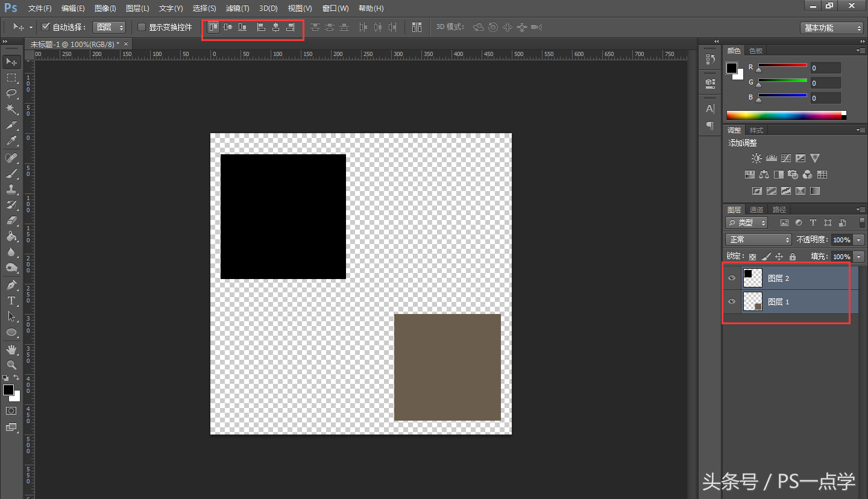The height and width of the screenshot is (499, 868).
Task: Click the G value input field
Action: coord(825,83)
